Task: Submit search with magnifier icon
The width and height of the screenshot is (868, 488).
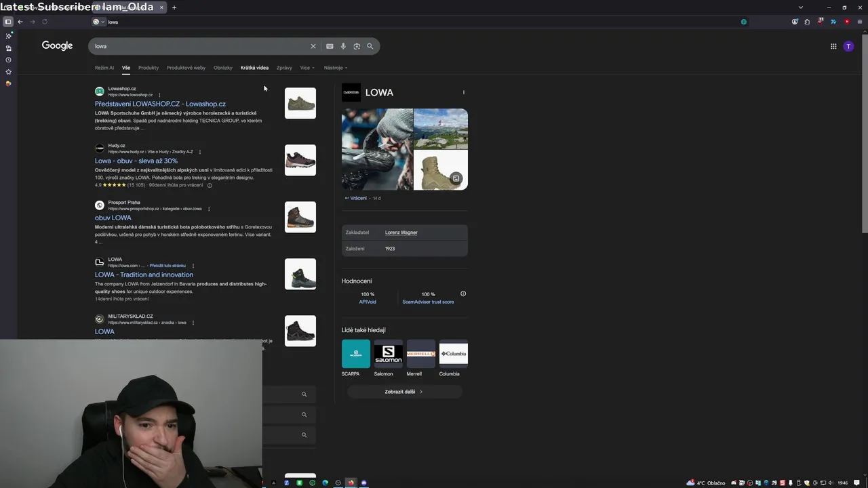Action: click(370, 46)
